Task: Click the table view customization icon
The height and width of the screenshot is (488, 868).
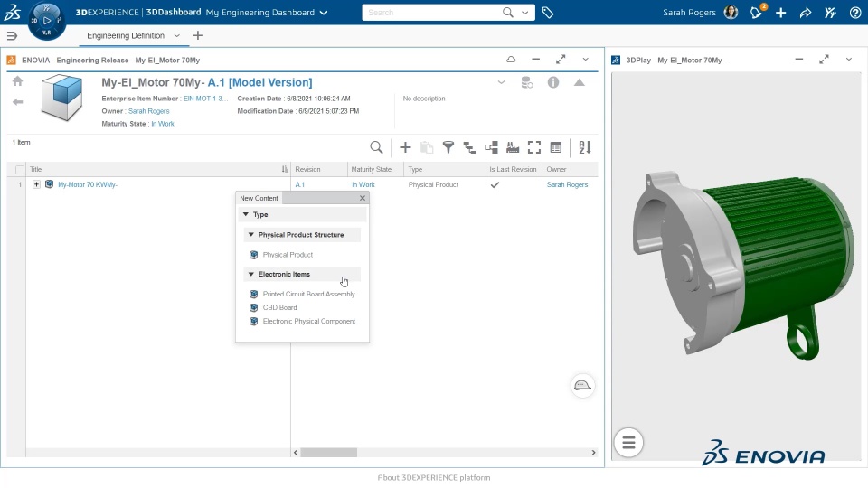Action: point(556,147)
